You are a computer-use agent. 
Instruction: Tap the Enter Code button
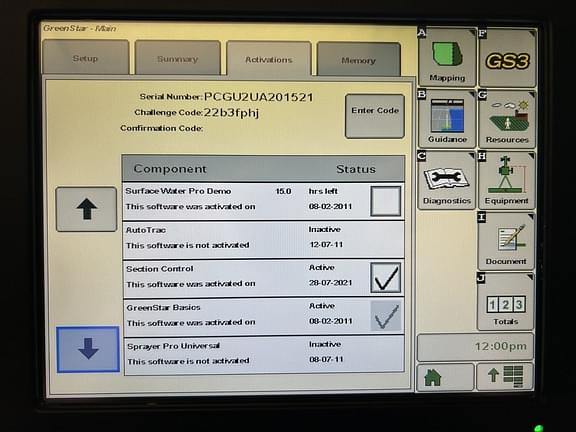pos(375,116)
